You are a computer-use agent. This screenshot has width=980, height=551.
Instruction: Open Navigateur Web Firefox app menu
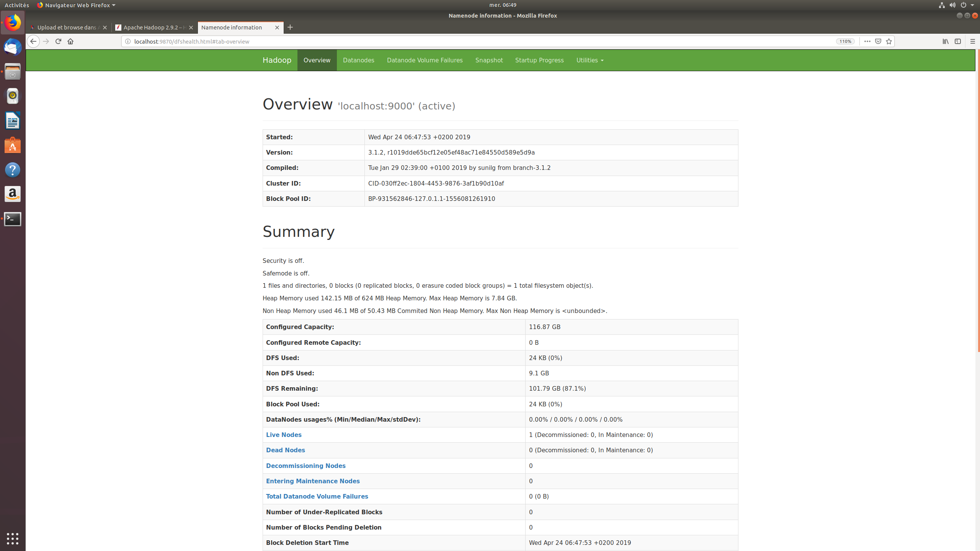(76, 5)
